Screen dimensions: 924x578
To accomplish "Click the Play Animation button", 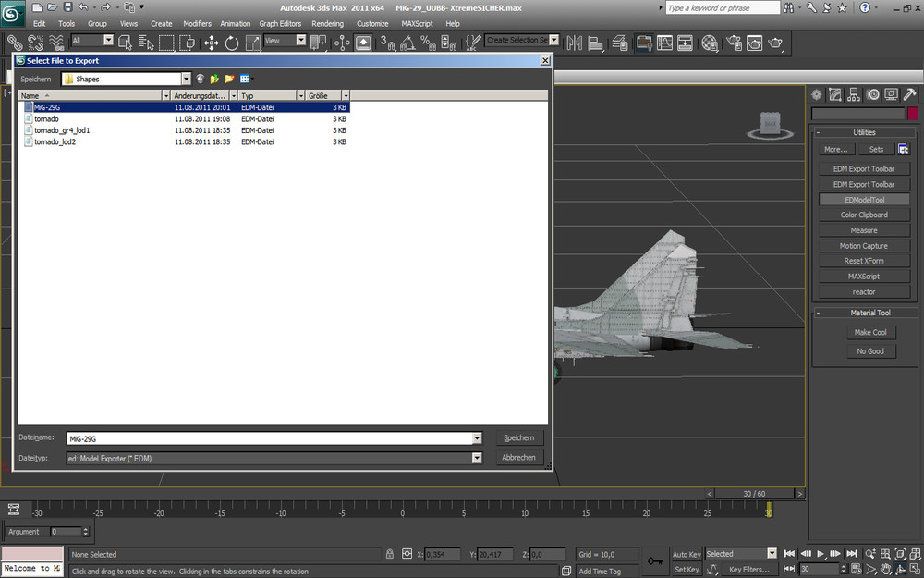I will click(x=821, y=554).
